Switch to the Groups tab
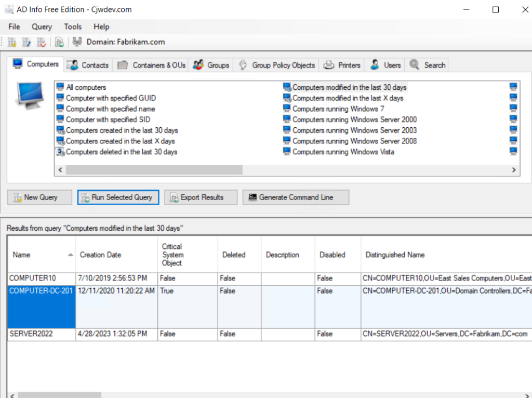The width and height of the screenshot is (532, 398). pyautogui.click(x=211, y=65)
